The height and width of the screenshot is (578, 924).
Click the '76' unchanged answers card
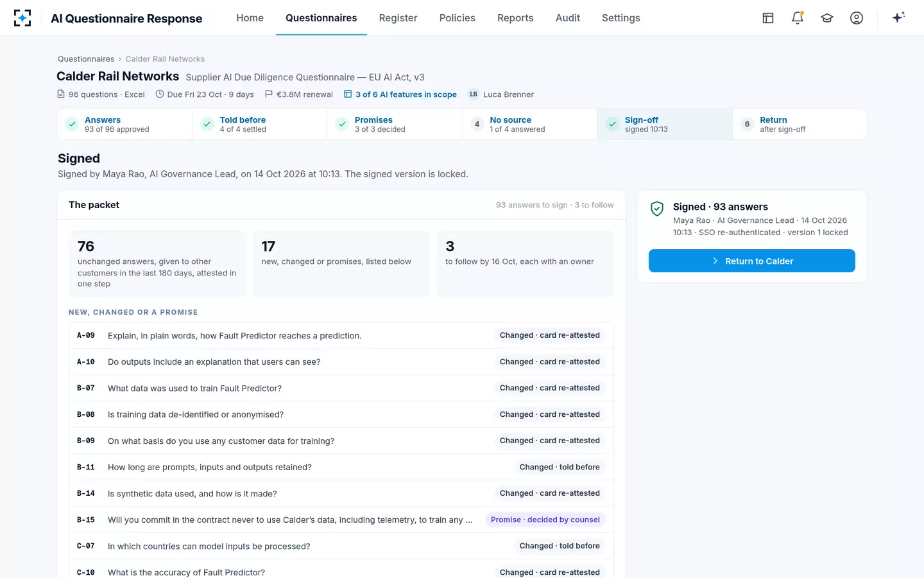pyautogui.click(x=157, y=264)
